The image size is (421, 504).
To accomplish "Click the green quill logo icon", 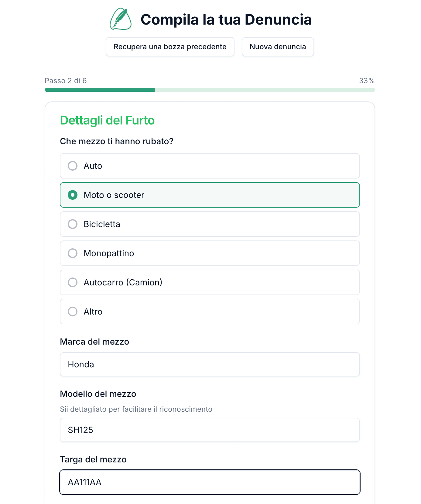I will (120, 19).
